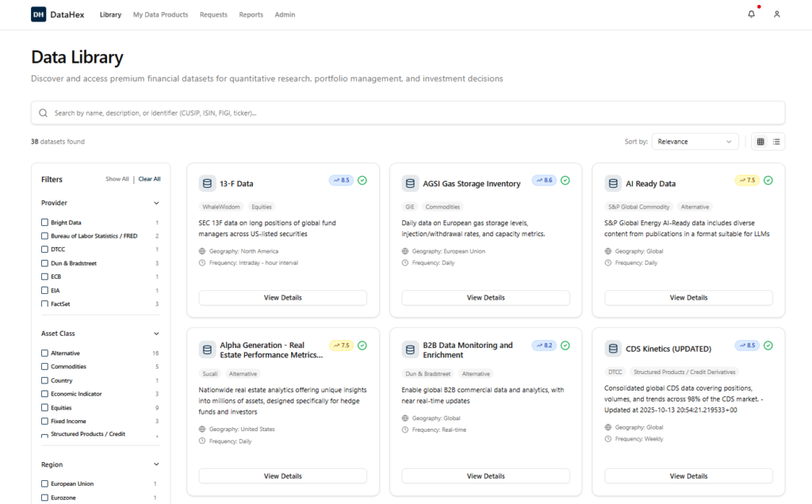Viewport: 812px width, 504px height.
Task: Go to My Data Products
Action: [x=160, y=14]
